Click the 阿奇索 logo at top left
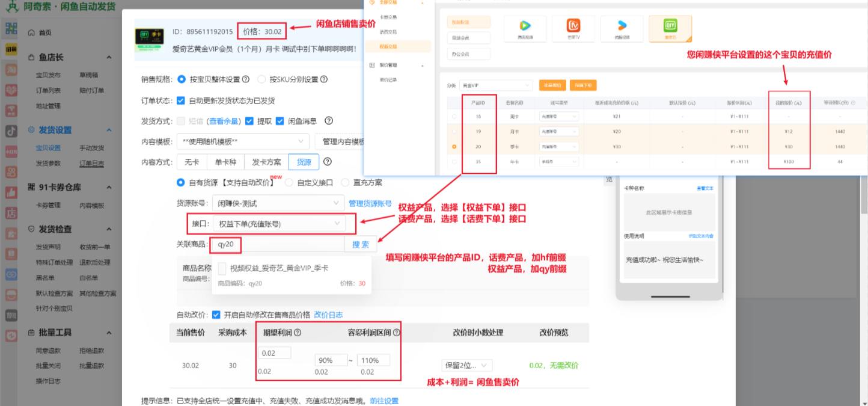Viewport: 868px width, 406px height. pos(11,7)
